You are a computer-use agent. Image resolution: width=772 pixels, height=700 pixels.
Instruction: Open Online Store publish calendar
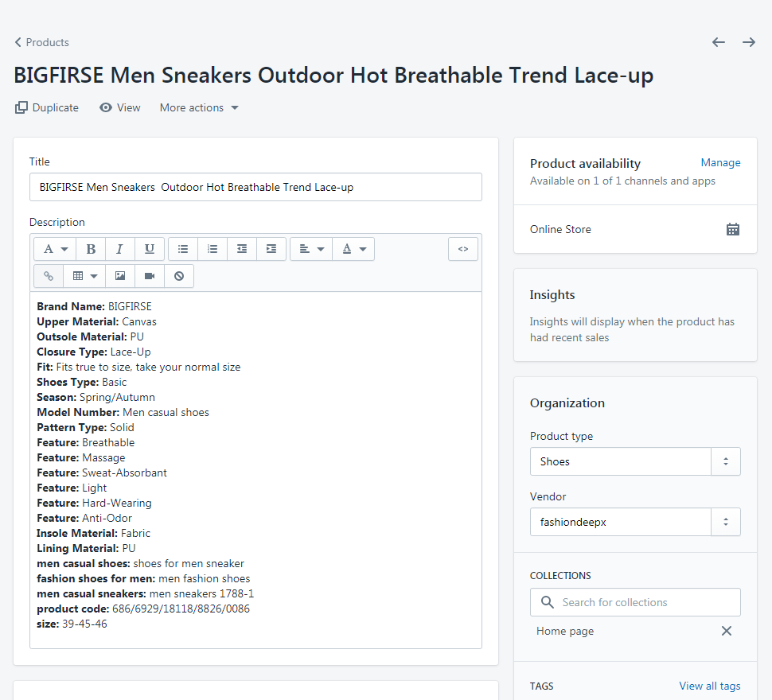tap(733, 229)
